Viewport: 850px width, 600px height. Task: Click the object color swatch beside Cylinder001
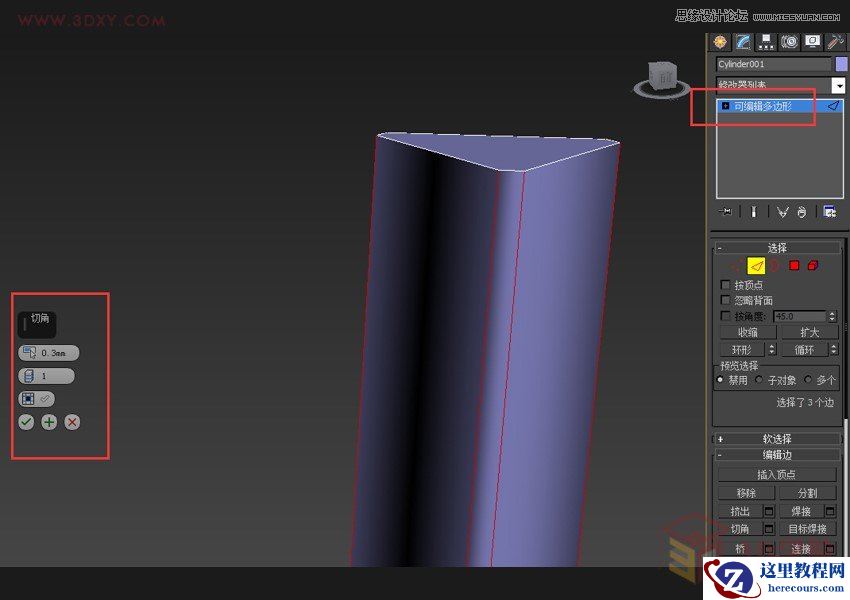pyautogui.click(x=841, y=64)
